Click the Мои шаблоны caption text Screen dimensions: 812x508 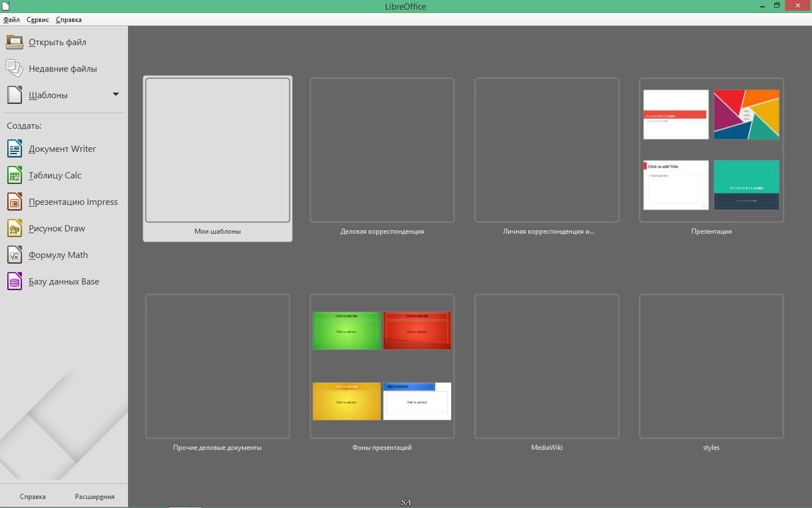pos(218,231)
